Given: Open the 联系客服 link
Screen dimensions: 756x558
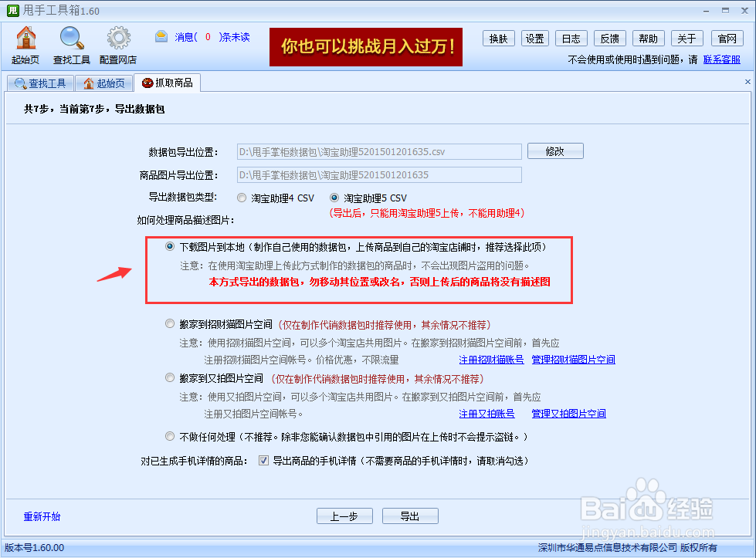Looking at the screenshot, I should click(722, 59).
